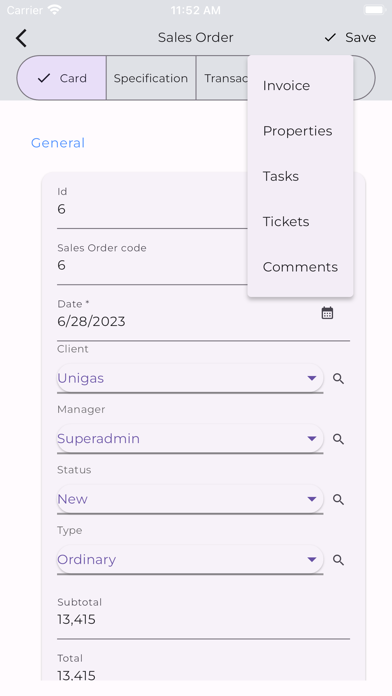This screenshot has width=392, height=696.
Task: Click the Manager field search icon
Action: click(x=338, y=439)
